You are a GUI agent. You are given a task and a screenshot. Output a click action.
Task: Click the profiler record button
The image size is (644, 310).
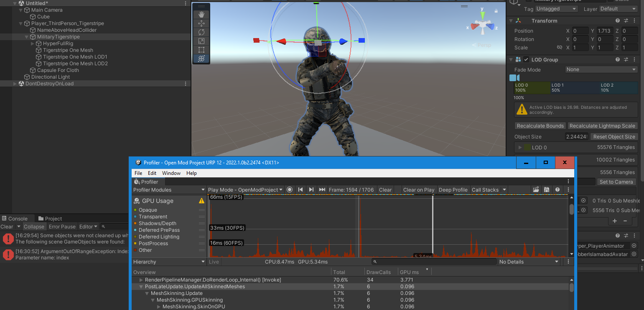(x=290, y=190)
